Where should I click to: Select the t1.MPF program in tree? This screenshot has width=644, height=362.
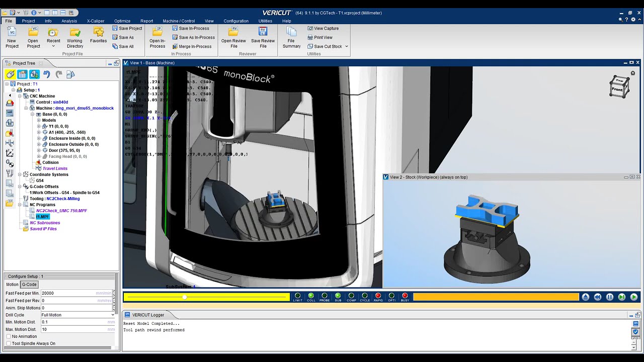tap(42, 217)
